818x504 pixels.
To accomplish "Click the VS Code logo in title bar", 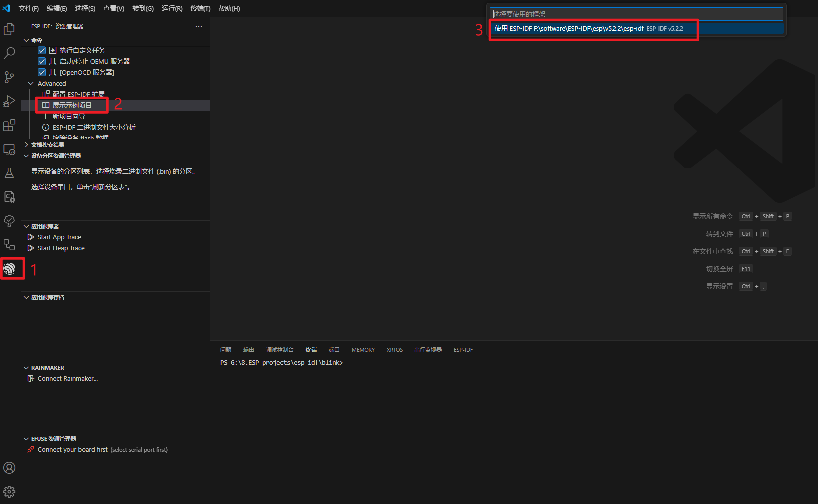I will [6, 8].
